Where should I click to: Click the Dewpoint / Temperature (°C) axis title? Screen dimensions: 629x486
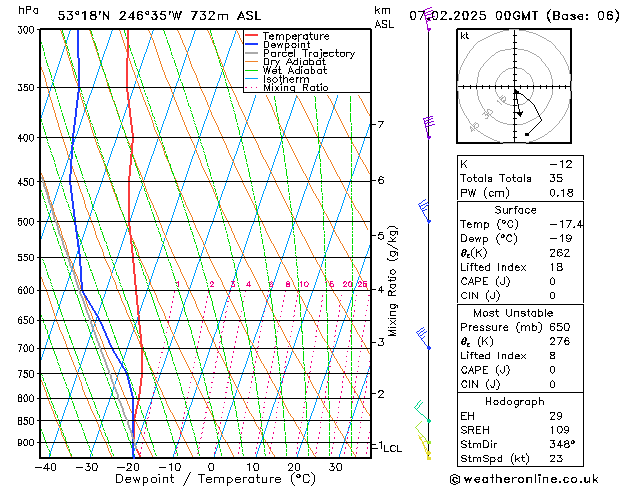pyautogui.click(x=215, y=479)
